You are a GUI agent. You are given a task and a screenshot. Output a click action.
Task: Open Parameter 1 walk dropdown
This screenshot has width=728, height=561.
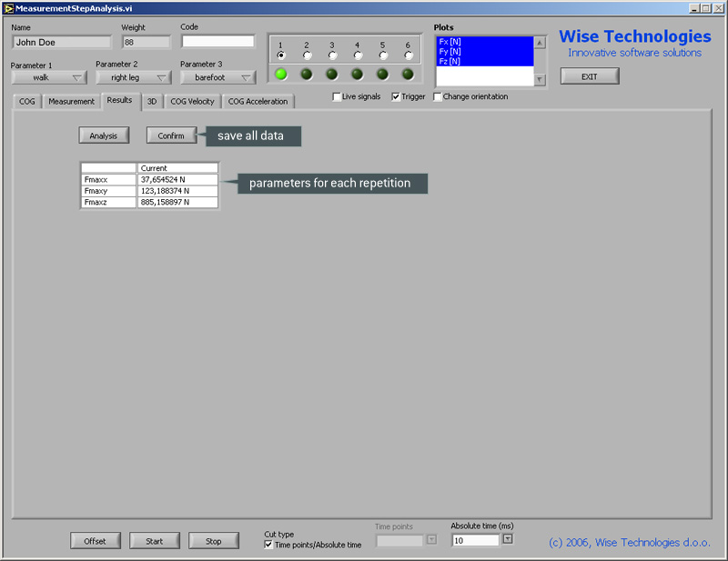pos(49,77)
